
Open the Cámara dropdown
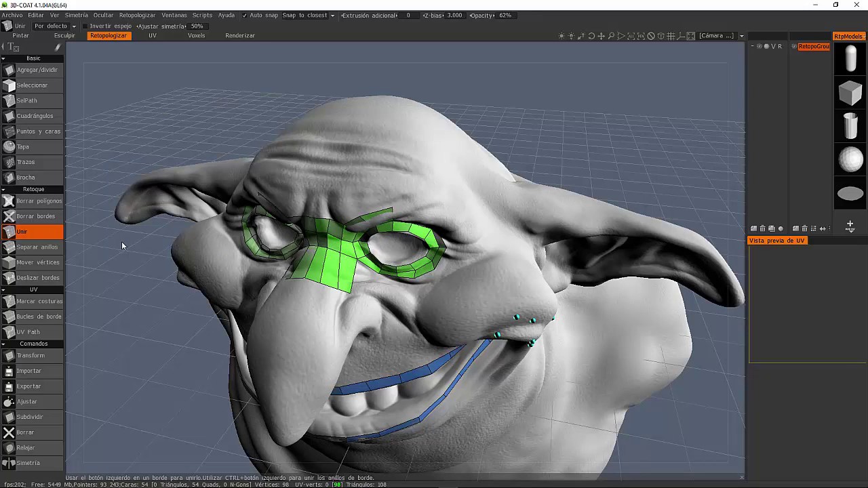[x=716, y=36]
